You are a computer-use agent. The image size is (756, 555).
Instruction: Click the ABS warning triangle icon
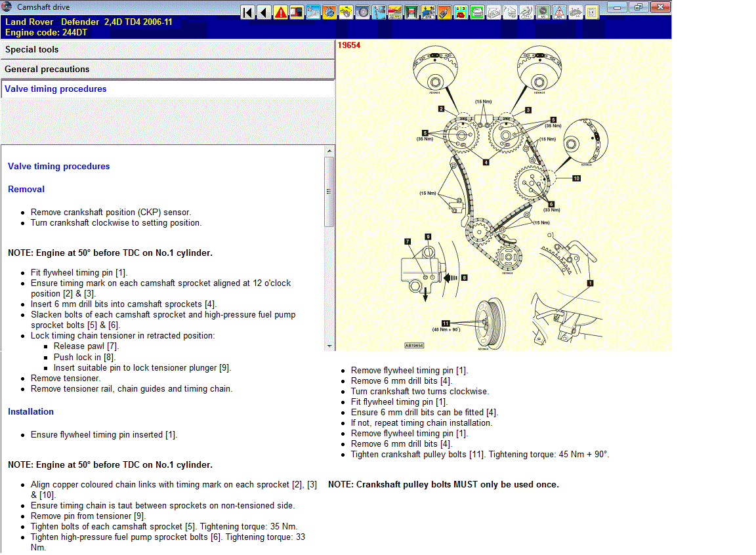559,12
